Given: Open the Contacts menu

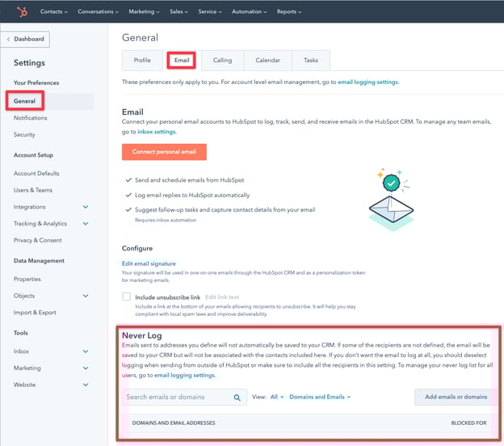Looking at the screenshot, I should click(x=53, y=11).
